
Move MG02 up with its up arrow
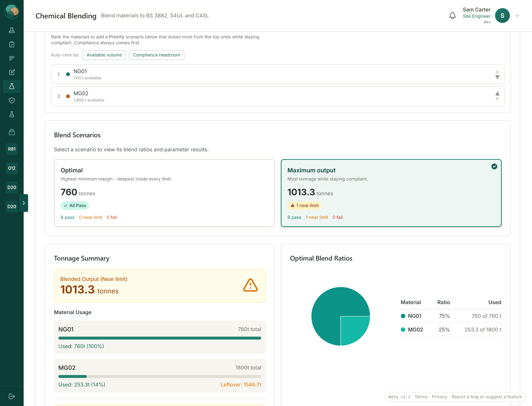(497, 94)
